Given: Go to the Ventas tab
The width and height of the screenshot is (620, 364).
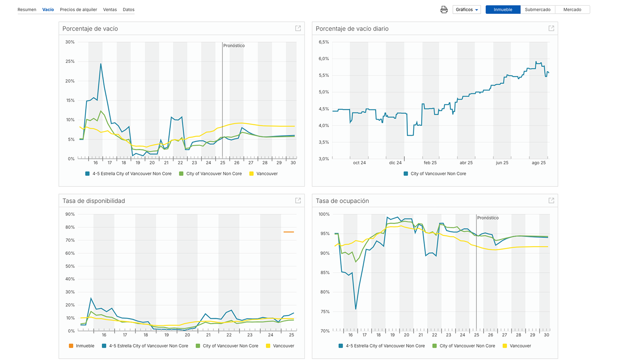Looking at the screenshot, I should click(110, 9).
